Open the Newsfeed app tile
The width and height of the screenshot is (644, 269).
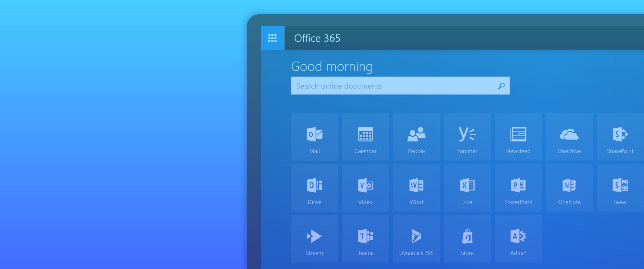[x=518, y=137]
